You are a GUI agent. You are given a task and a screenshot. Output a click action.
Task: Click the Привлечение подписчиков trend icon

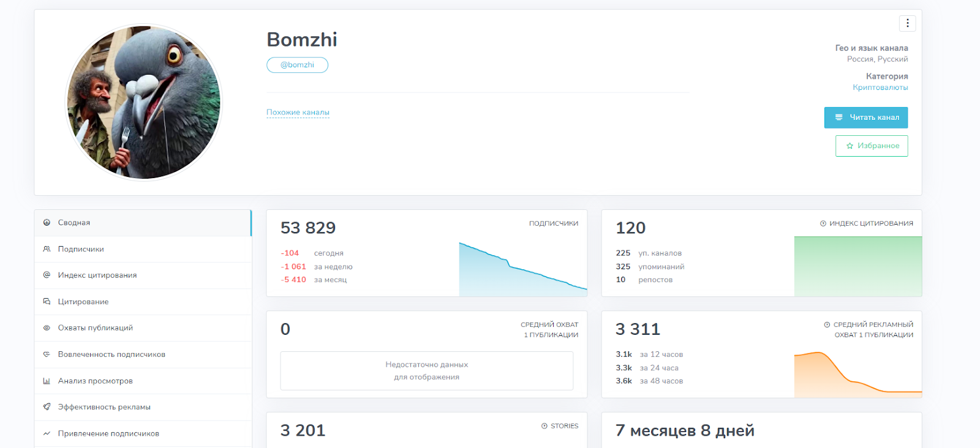pos(47,433)
